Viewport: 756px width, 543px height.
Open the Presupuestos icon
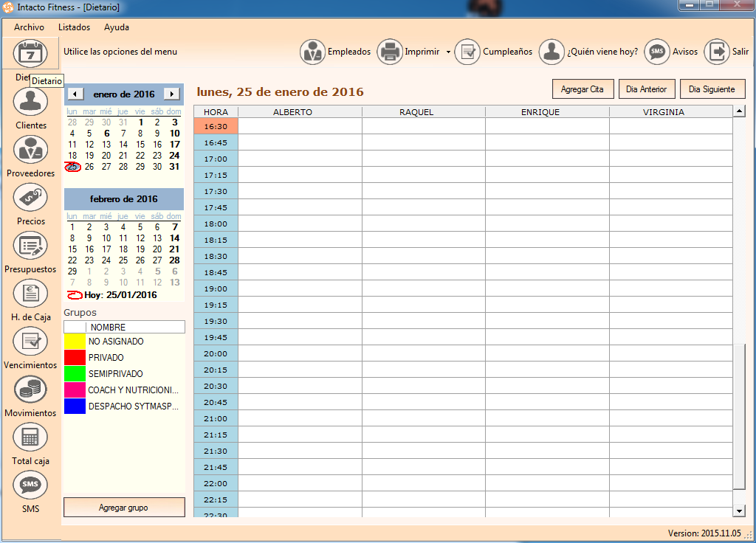[30, 246]
